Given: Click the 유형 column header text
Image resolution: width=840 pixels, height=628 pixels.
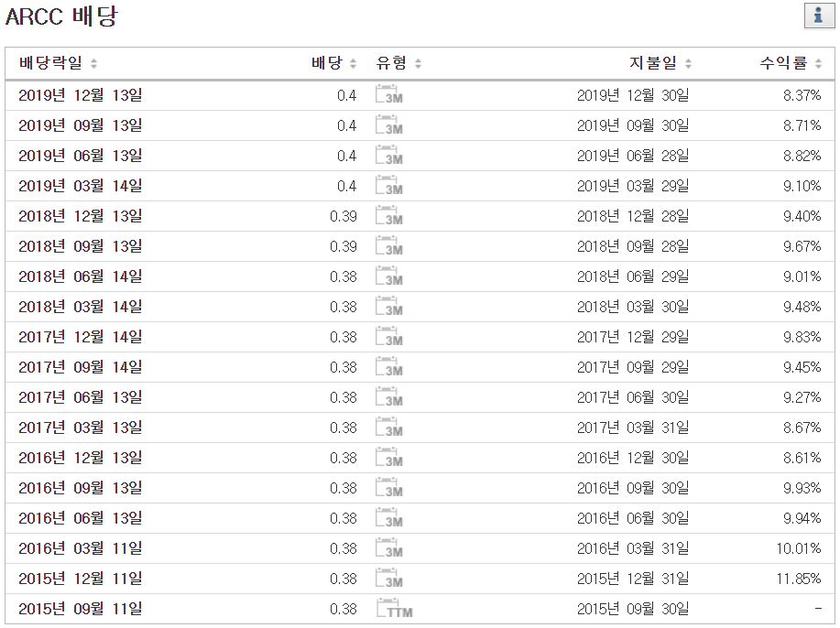Looking at the screenshot, I should point(392,63).
